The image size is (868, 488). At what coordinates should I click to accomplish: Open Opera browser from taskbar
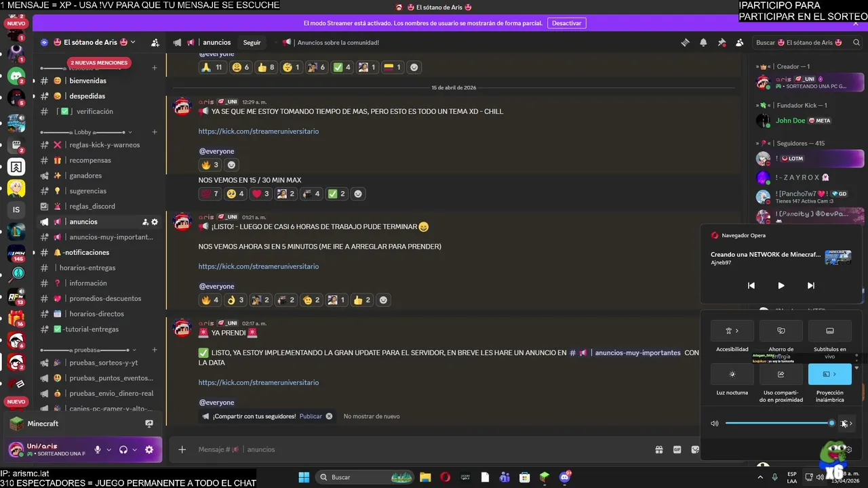pos(445,477)
